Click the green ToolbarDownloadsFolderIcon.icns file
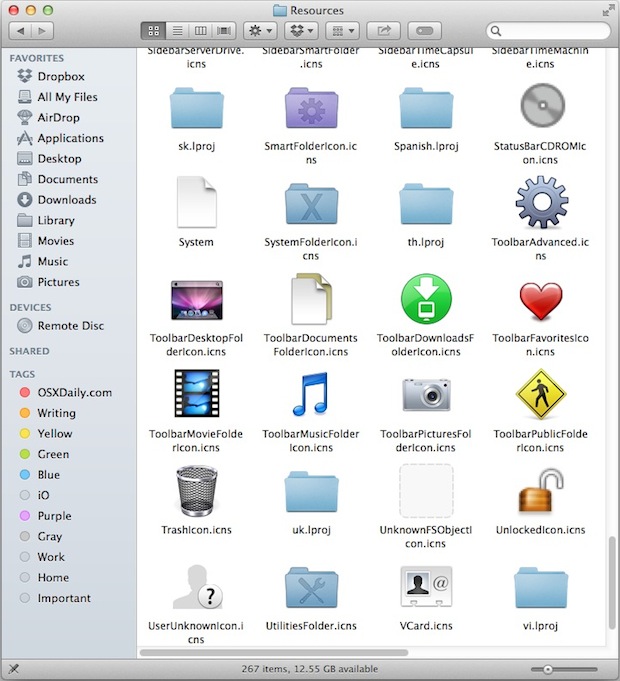Viewport: 620px width, 681px height. pos(425,301)
